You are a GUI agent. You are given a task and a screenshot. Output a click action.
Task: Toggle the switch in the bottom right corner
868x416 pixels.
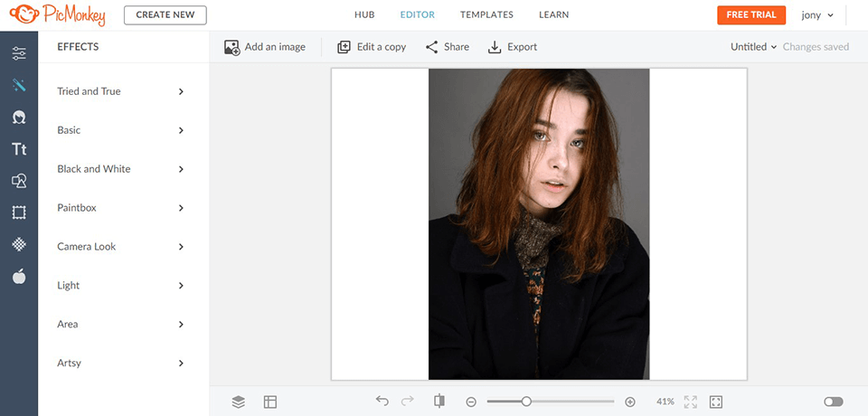pos(833,402)
